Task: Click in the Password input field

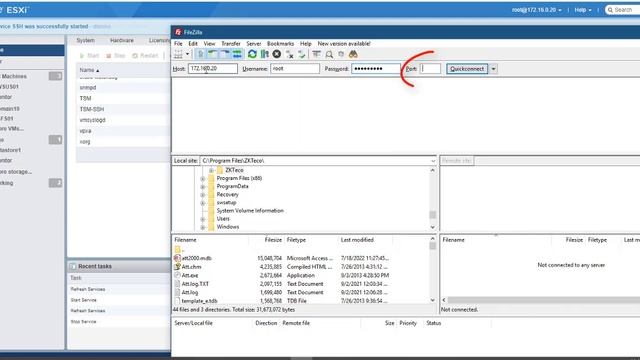Action: coord(376,69)
